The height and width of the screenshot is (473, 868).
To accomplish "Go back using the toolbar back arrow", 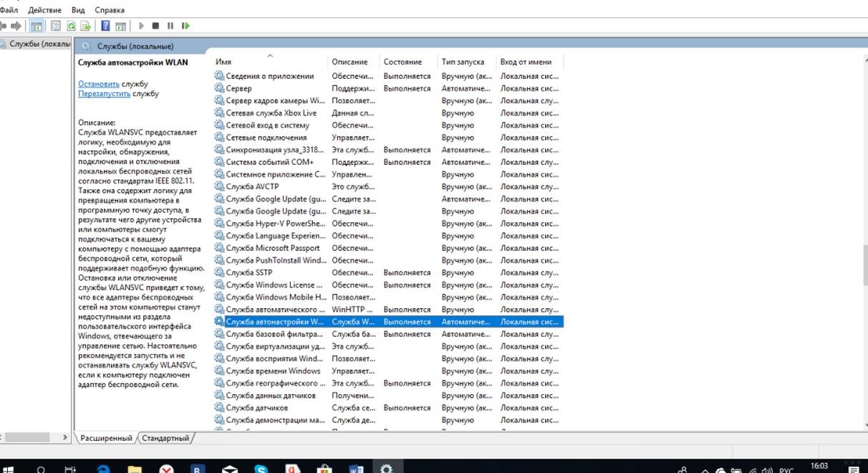I will 3,26.
